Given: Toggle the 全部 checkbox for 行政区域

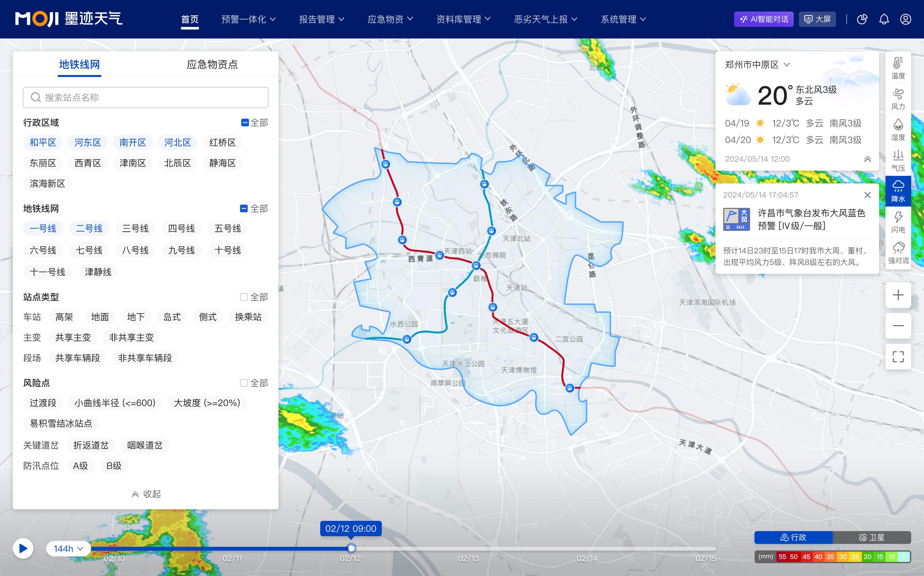Looking at the screenshot, I should click(245, 123).
